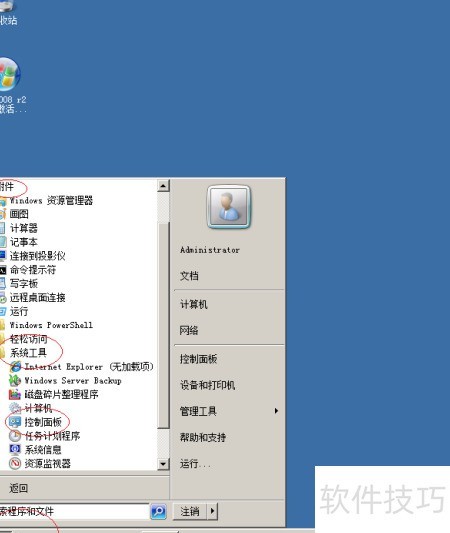Open the arrow beside 注销 button

point(212,511)
